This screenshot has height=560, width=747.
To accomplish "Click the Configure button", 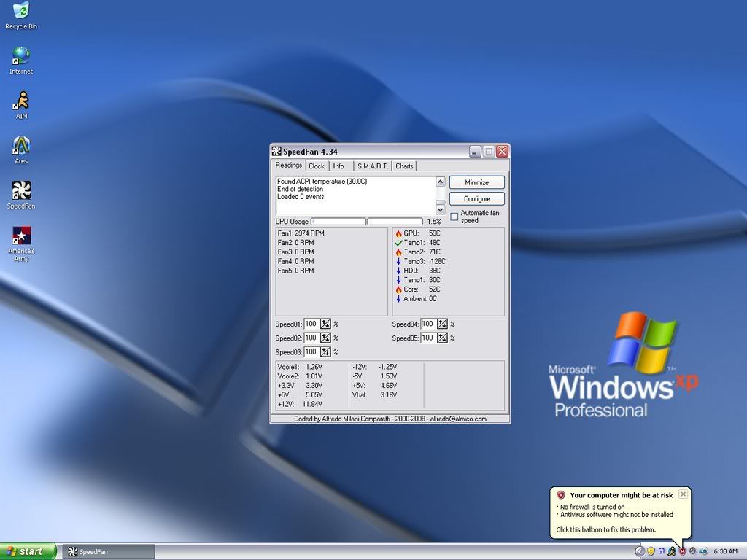I will click(477, 198).
